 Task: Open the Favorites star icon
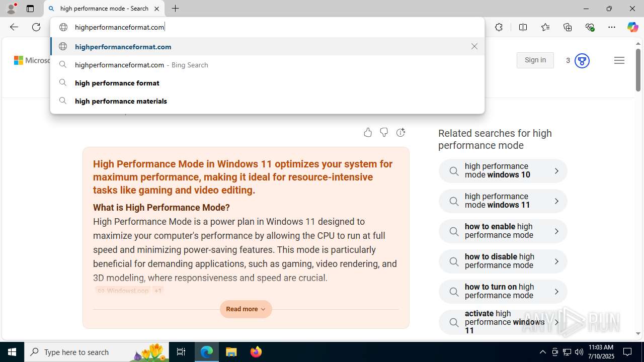(x=545, y=27)
